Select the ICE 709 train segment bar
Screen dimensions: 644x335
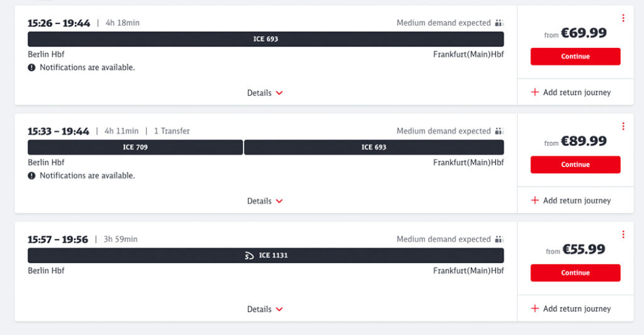pyautogui.click(x=135, y=147)
